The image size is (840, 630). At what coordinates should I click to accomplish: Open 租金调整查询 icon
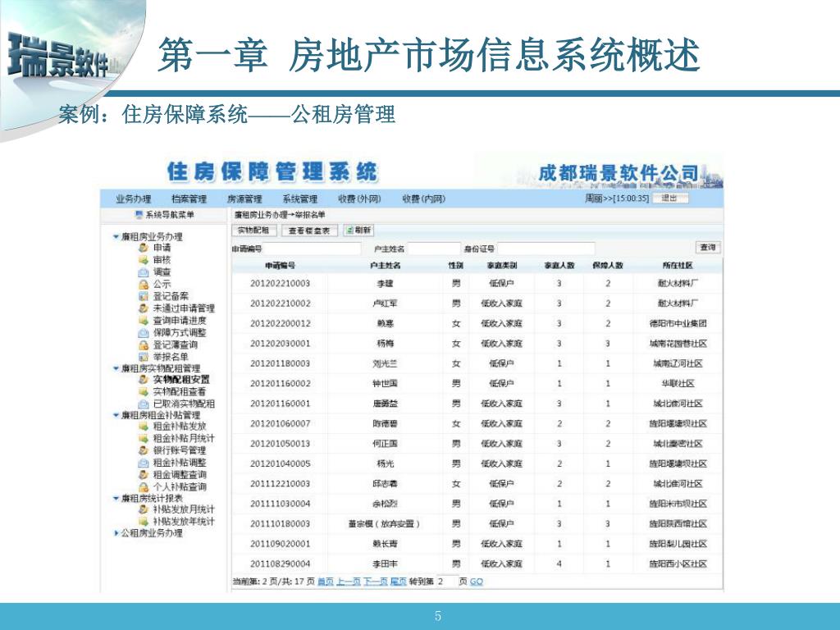point(143,475)
